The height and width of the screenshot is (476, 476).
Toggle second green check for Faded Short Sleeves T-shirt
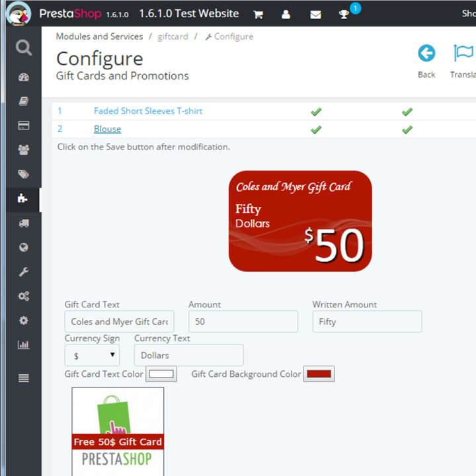point(407,112)
